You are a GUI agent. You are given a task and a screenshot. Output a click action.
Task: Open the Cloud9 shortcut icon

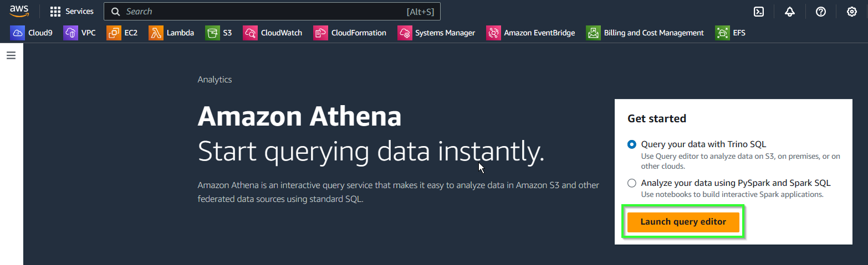point(17,33)
